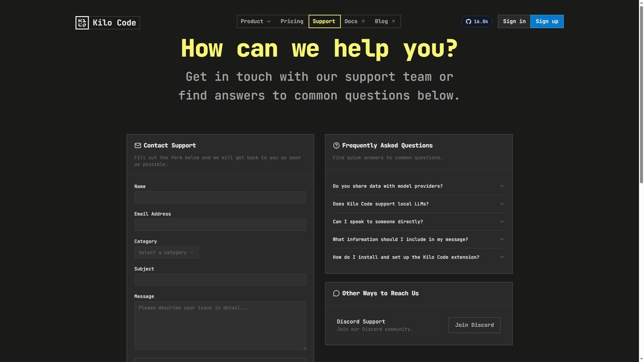
Task: Focus the Email Address input field
Action: 220,225
